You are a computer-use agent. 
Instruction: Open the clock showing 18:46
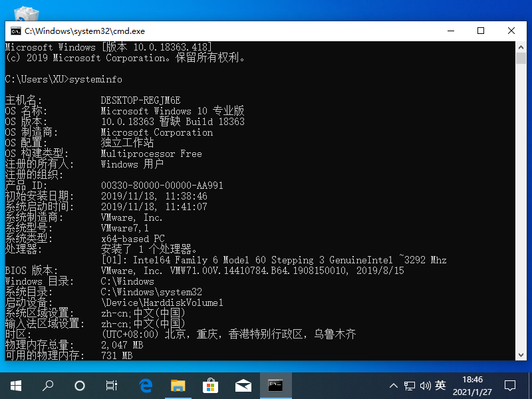(x=471, y=385)
